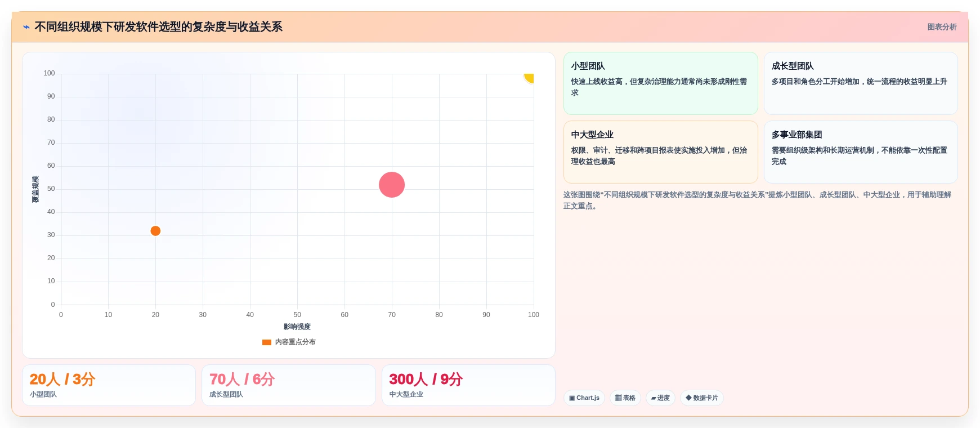Image resolution: width=980 pixels, height=428 pixels.
Task: Click the 100 tick on the y-axis
Action: click(x=50, y=73)
